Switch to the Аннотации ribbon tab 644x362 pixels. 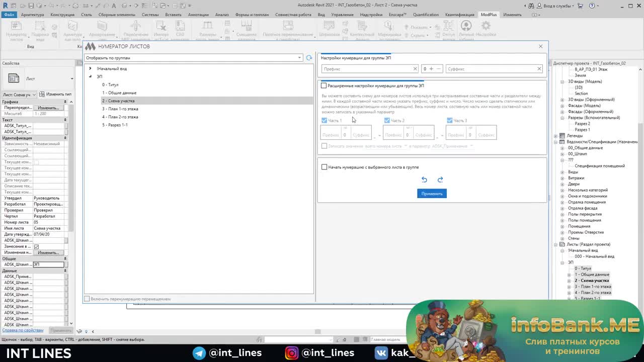pos(198,15)
